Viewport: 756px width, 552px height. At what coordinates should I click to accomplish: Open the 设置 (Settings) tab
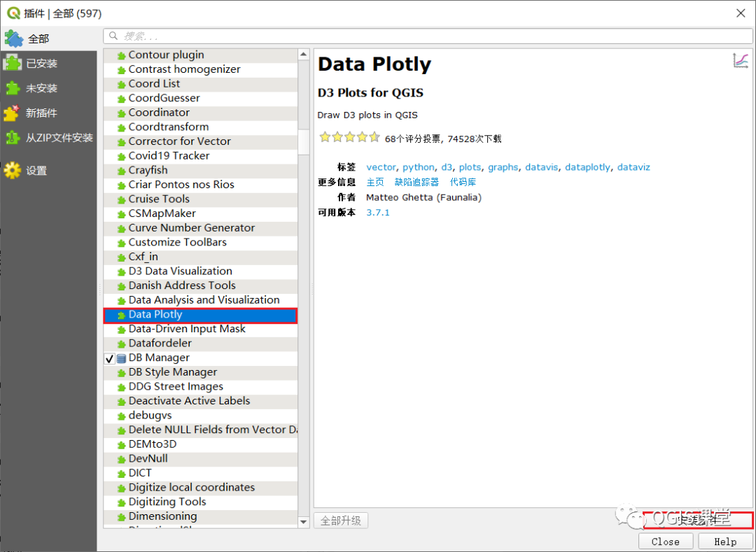[48, 171]
